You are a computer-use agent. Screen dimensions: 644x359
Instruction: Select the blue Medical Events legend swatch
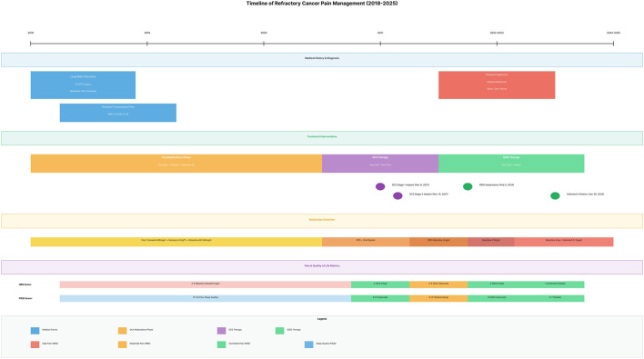pyautogui.click(x=35, y=331)
